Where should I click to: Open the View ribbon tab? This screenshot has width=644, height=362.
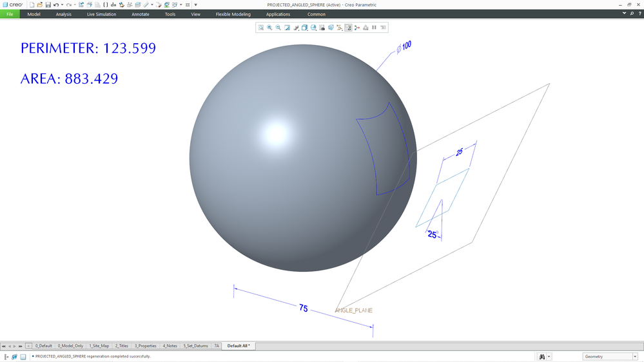click(x=195, y=14)
